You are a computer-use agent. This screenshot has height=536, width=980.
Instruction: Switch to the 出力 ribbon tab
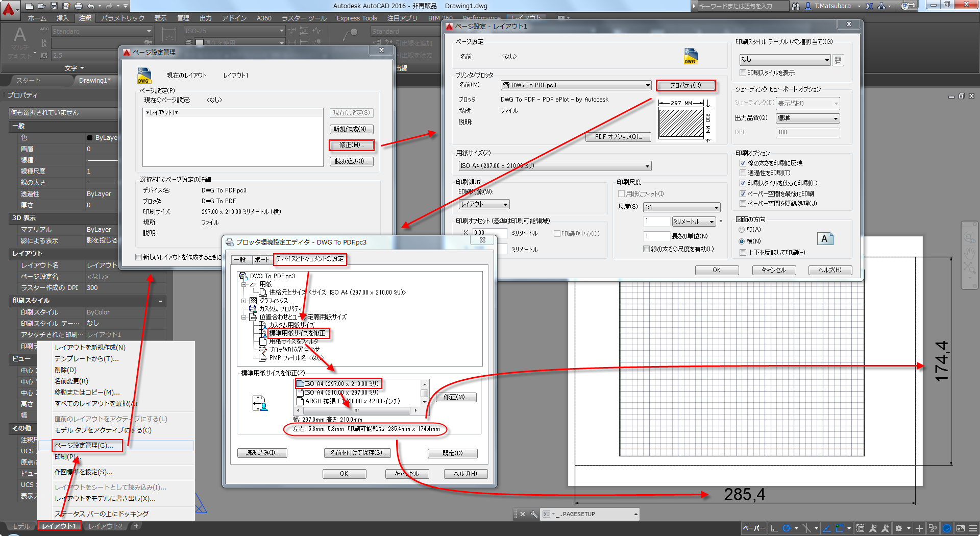(x=205, y=18)
